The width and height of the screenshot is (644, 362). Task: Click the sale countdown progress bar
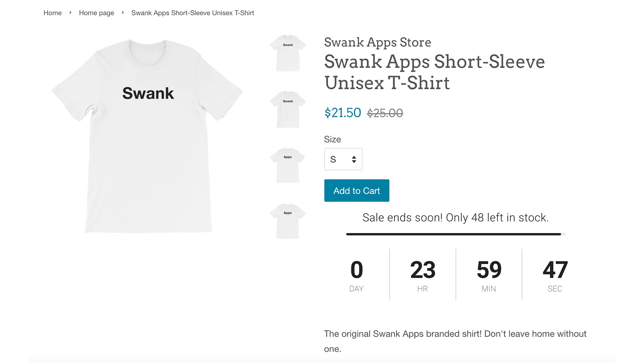(454, 234)
